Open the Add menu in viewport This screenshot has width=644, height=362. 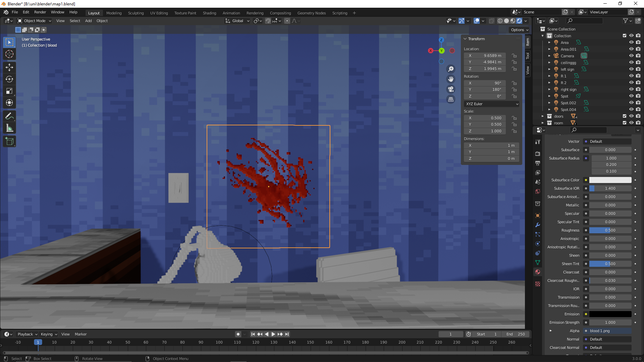pos(88,21)
